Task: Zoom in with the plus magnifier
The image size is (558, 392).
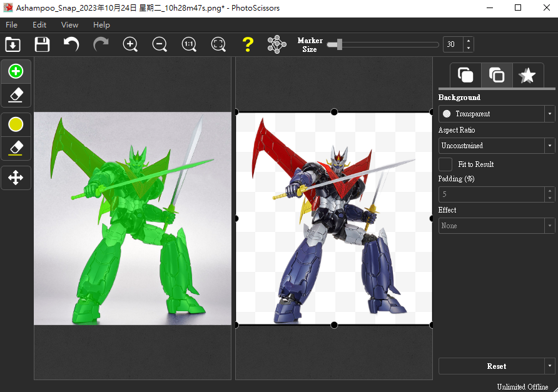Action: [x=130, y=45]
